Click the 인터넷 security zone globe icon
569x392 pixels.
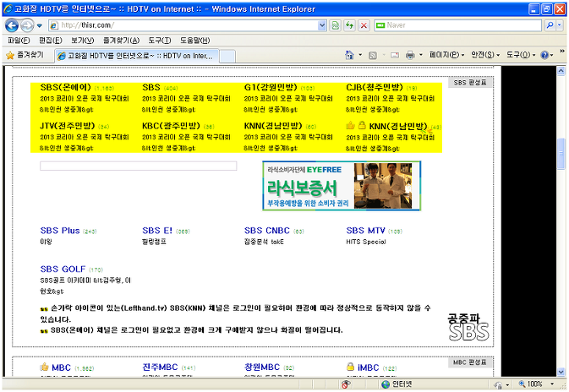pyautogui.click(x=386, y=384)
